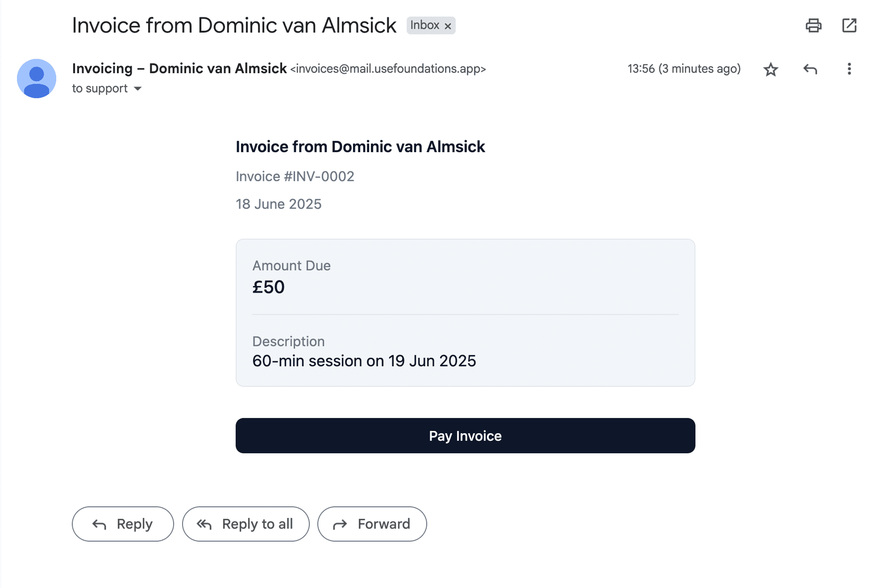Click the sender's email address link
This screenshot has height=588, width=882.
pyautogui.click(x=387, y=69)
